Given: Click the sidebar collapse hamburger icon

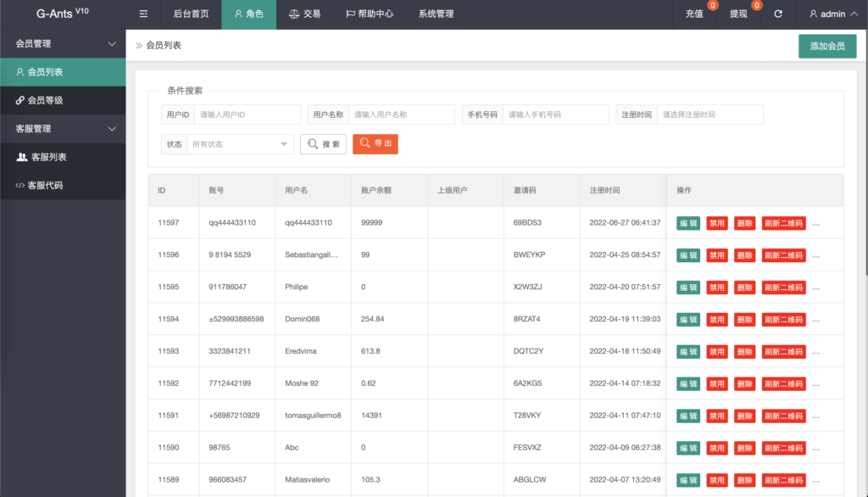Looking at the screenshot, I should click(x=143, y=14).
